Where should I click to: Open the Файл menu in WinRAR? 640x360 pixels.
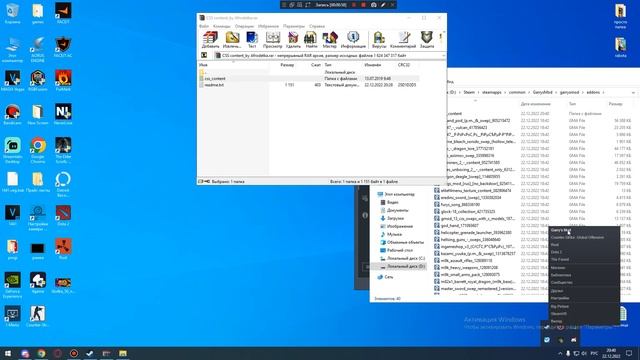coord(204,26)
